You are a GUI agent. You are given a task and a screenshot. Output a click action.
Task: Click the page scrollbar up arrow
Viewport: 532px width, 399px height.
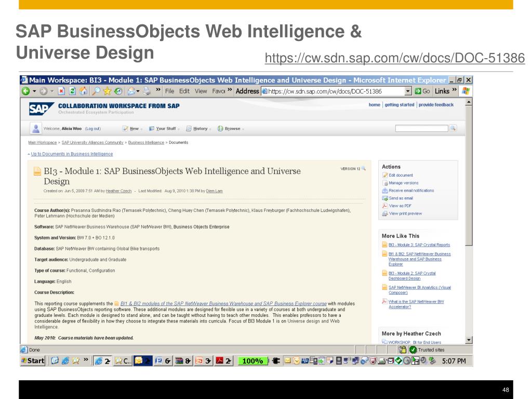469,102
